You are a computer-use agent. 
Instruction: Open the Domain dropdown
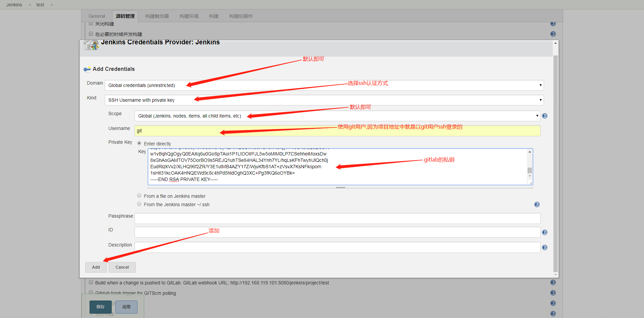(324, 85)
